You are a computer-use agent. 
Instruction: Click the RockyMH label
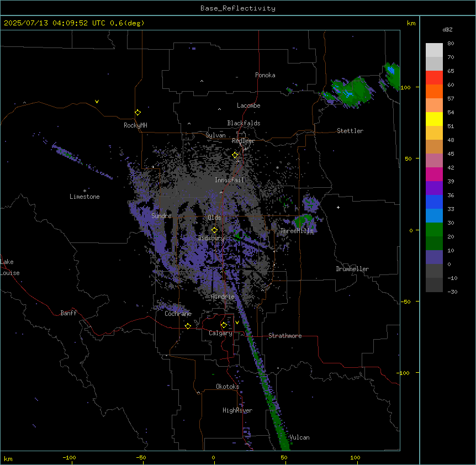135,125
